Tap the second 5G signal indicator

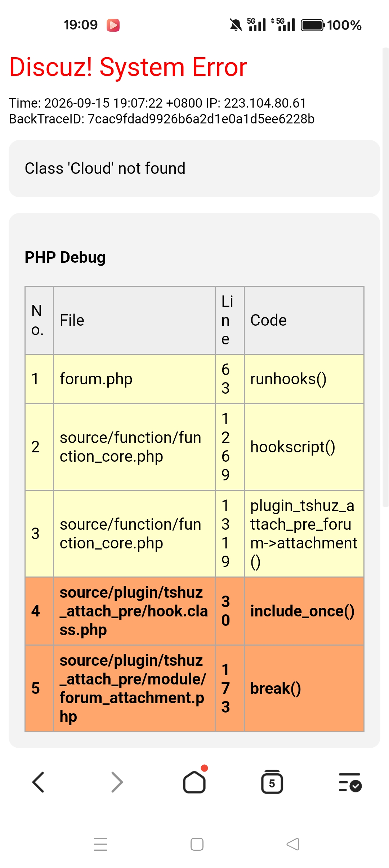tap(283, 25)
